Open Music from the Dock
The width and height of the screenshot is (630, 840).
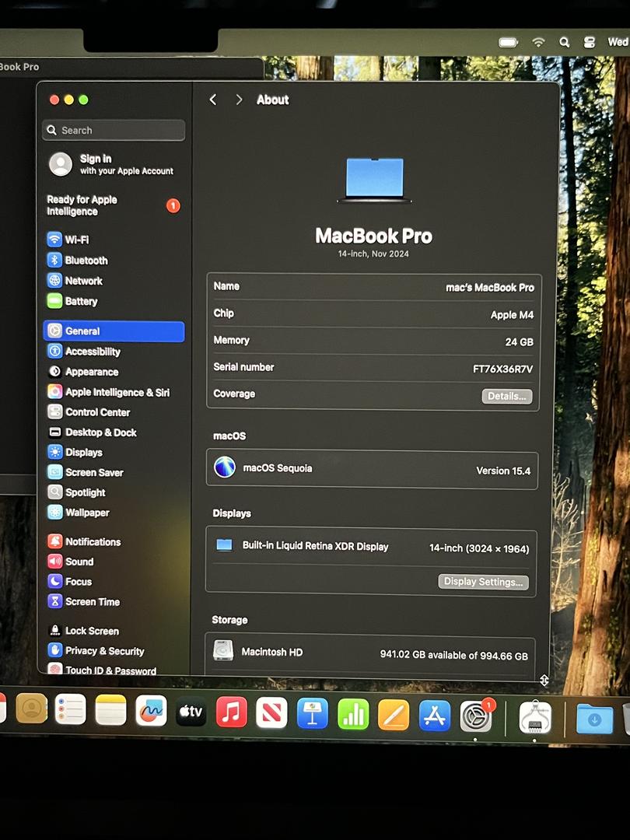[x=232, y=712]
